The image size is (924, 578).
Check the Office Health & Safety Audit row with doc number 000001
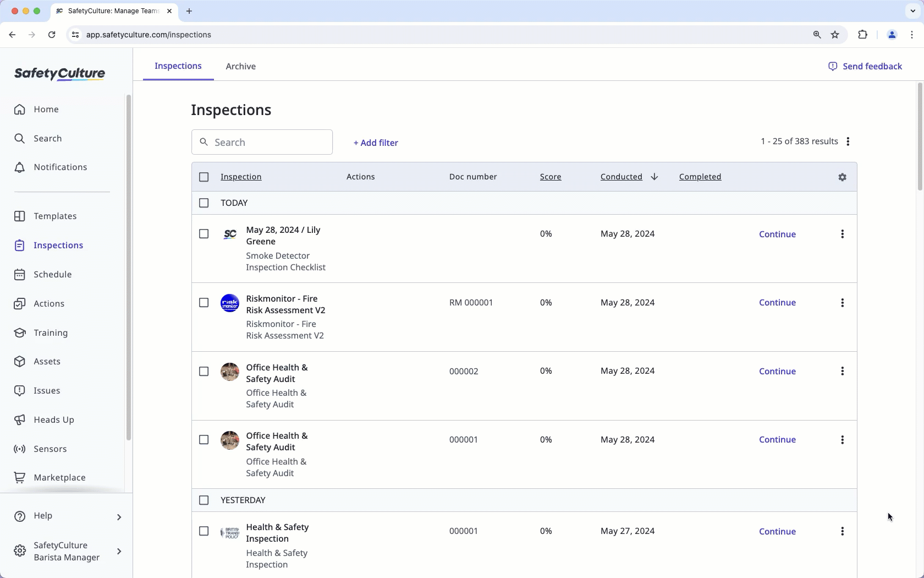click(x=204, y=440)
